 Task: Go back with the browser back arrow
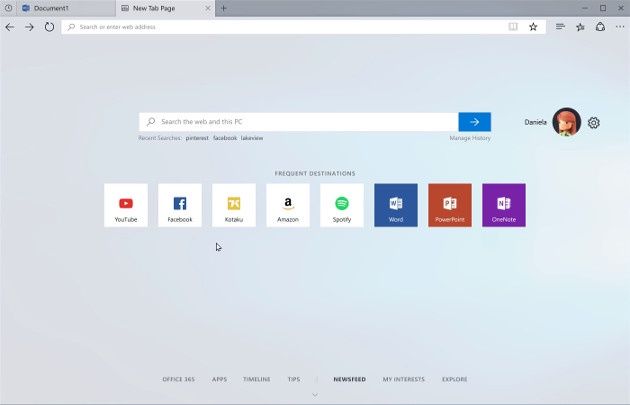[x=10, y=27]
